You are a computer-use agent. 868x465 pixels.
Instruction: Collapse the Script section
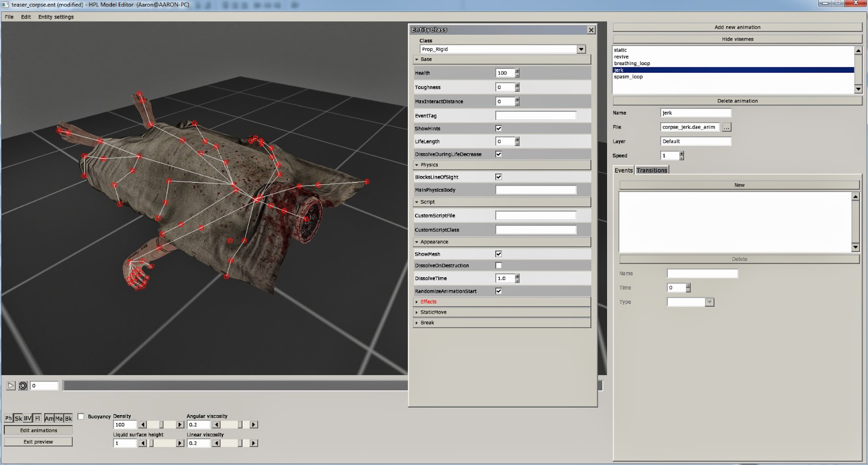click(x=502, y=202)
